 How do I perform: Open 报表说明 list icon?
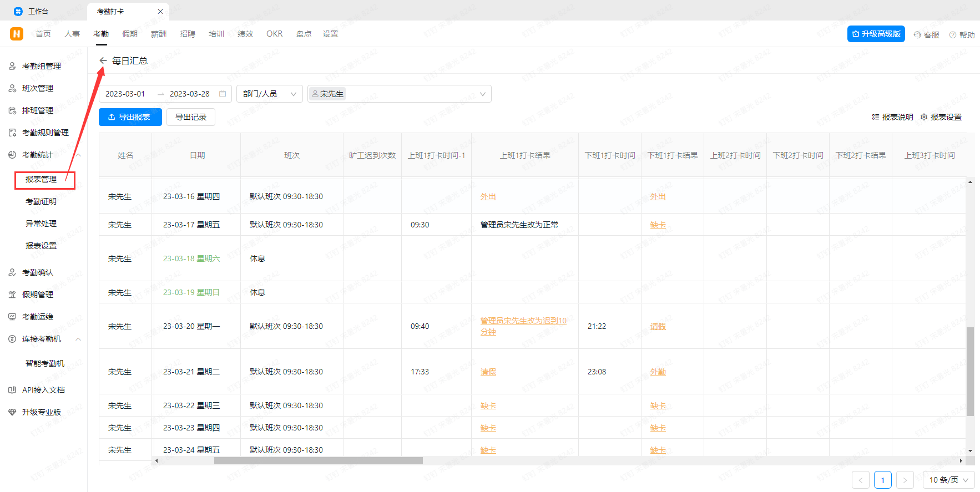coord(876,117)
